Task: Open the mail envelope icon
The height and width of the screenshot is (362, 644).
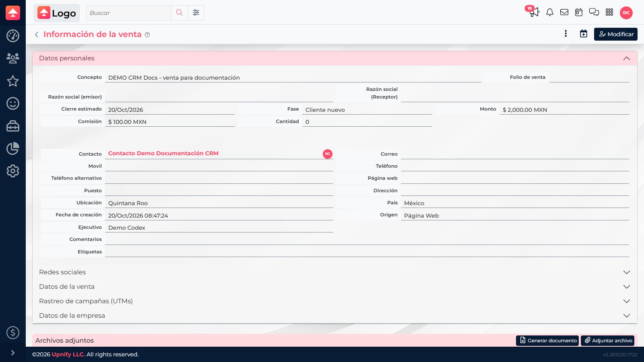Action: pyautogui.click(x=564, y=12)
